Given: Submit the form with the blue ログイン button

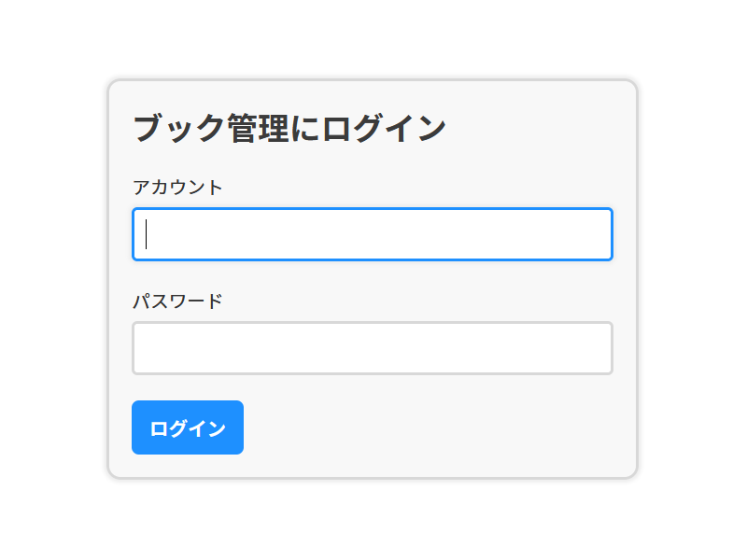Looking at the screenshot, I should pyautogui.click(x=188, y=427).
